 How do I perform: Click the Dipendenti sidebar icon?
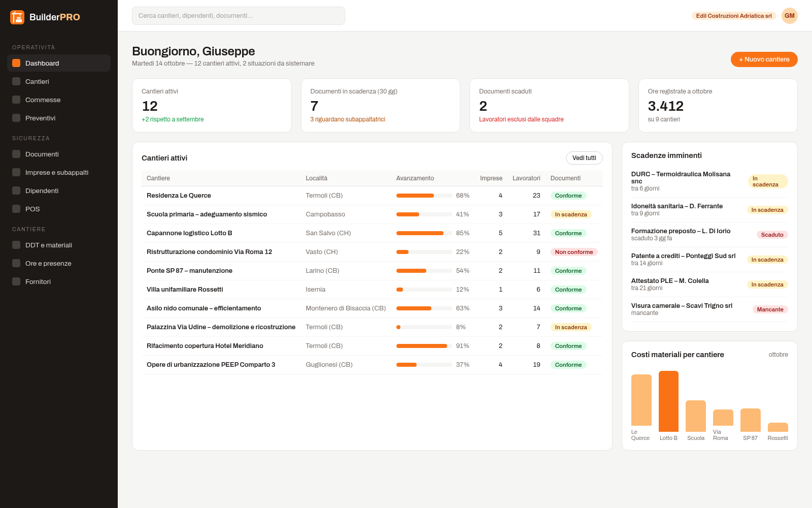point(16,190)
